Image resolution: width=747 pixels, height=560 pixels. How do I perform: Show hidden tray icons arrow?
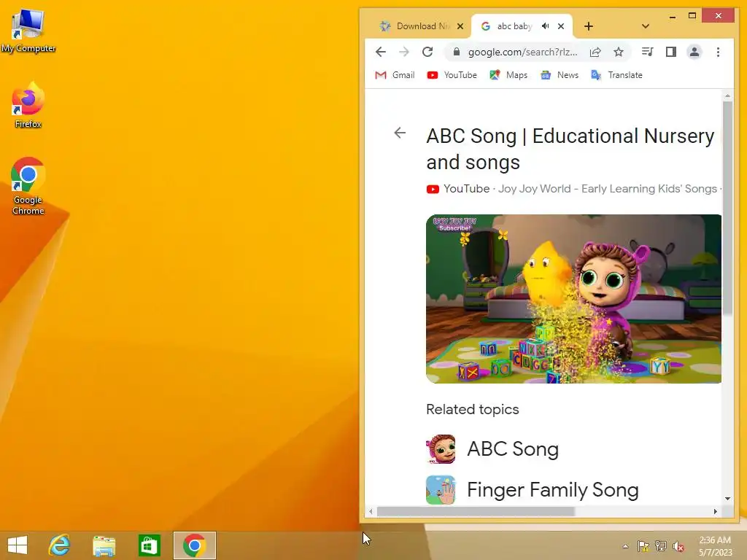point(625,546)
